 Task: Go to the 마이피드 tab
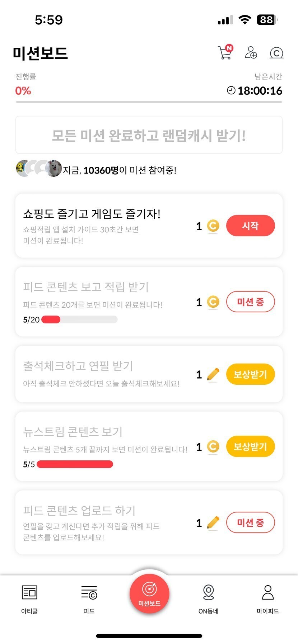(268, 598)
